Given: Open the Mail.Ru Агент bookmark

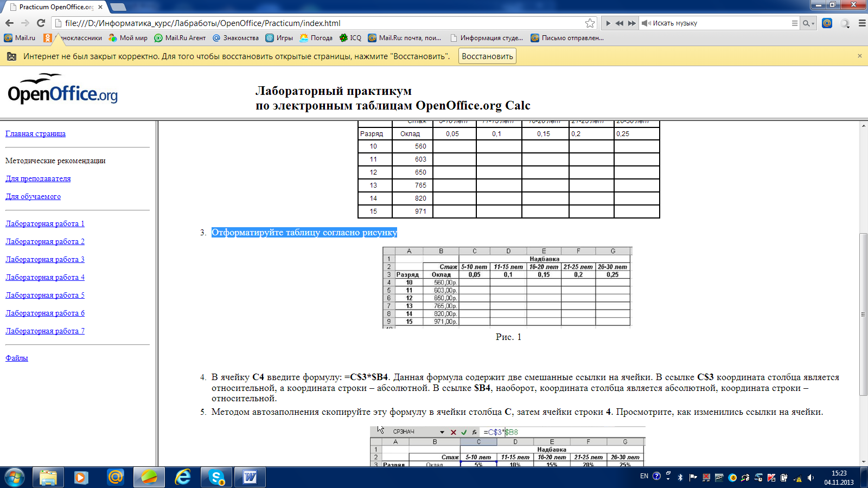Looking at the screenshot, I should [x=180, y=38].
